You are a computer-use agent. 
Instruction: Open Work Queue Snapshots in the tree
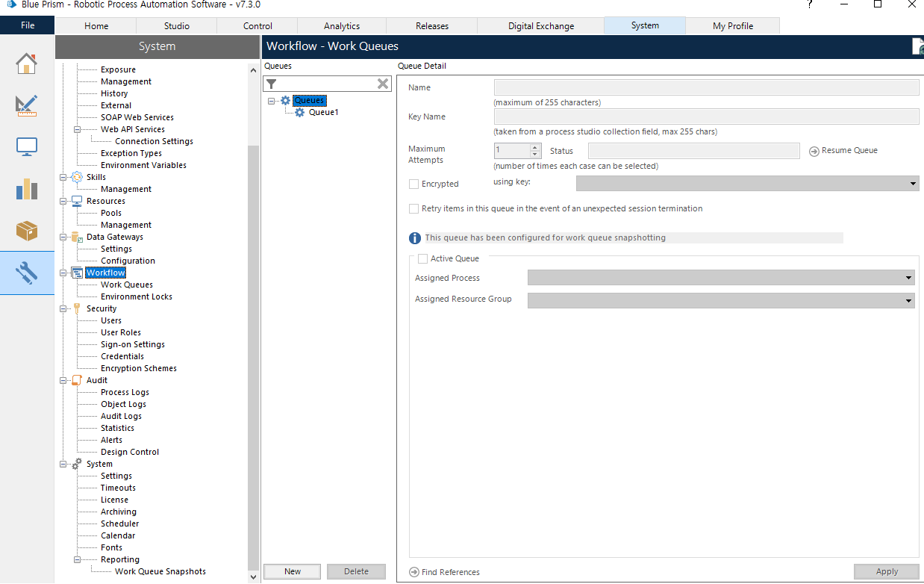point(160,571)
